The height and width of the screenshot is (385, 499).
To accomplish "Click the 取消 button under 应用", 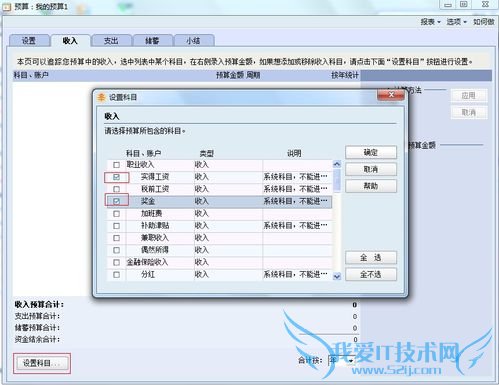I will point(469,113).
